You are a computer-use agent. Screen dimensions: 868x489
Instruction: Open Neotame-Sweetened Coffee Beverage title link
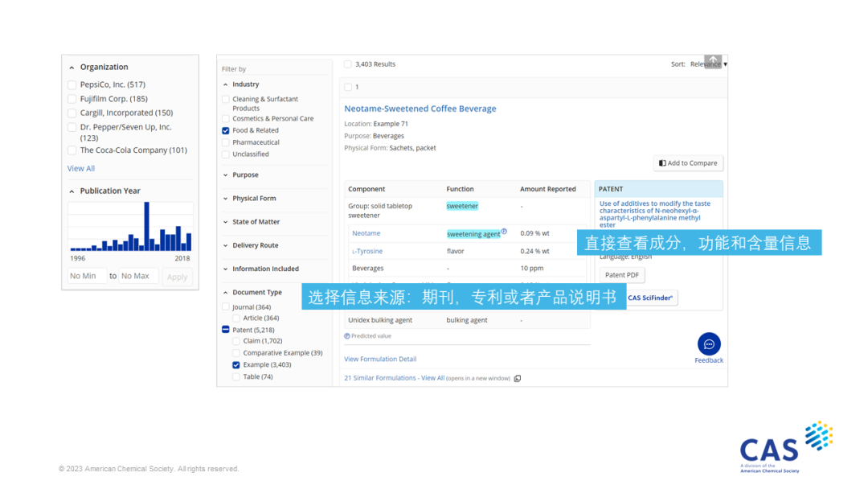coord(420,109)
